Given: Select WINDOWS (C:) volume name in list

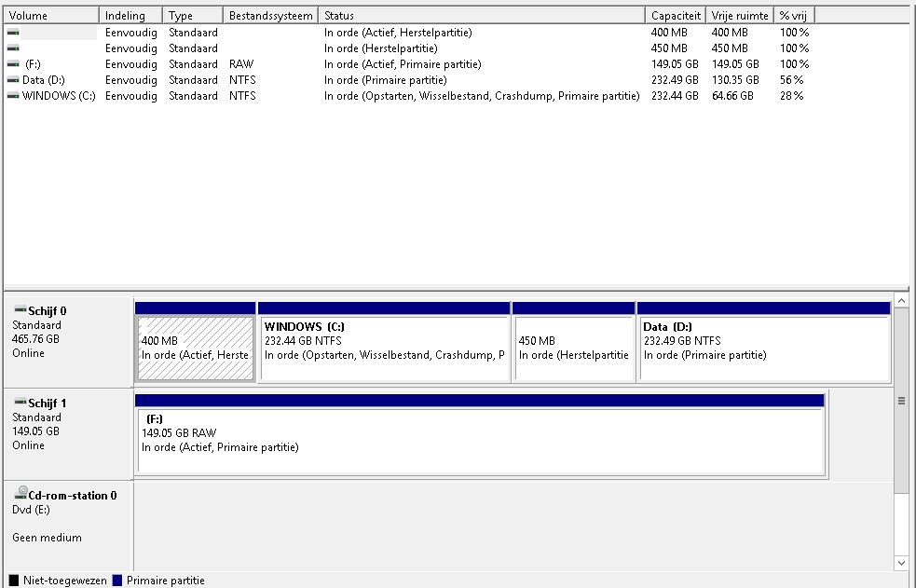Looking at the screenshot, I should (59, 96).
